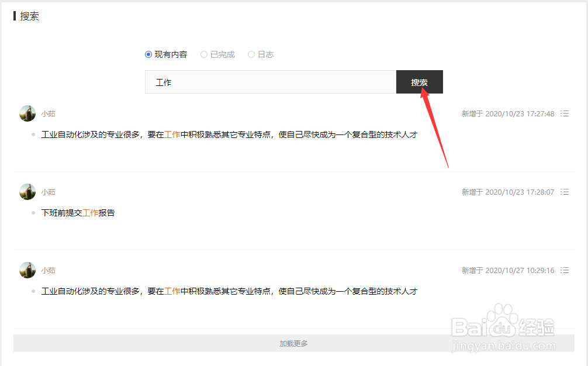Click 小茹's avatar on the third result
The image size is (588, 366).
pyautogui.click(x=27, y=270)
